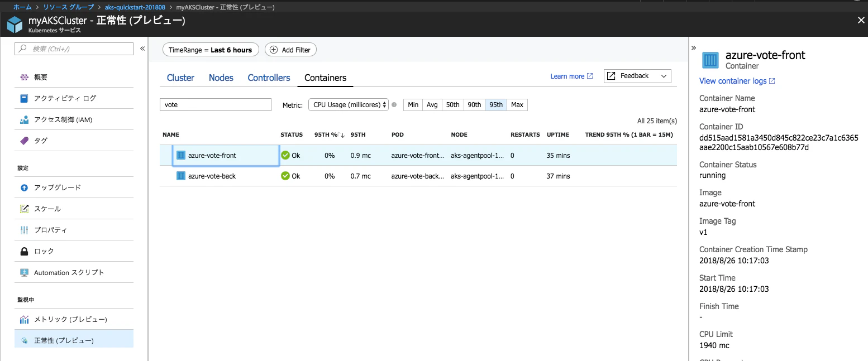This screenshot has width=868, height=361.
Task: Open タグ using its tag icon
Action: (24, 141)
